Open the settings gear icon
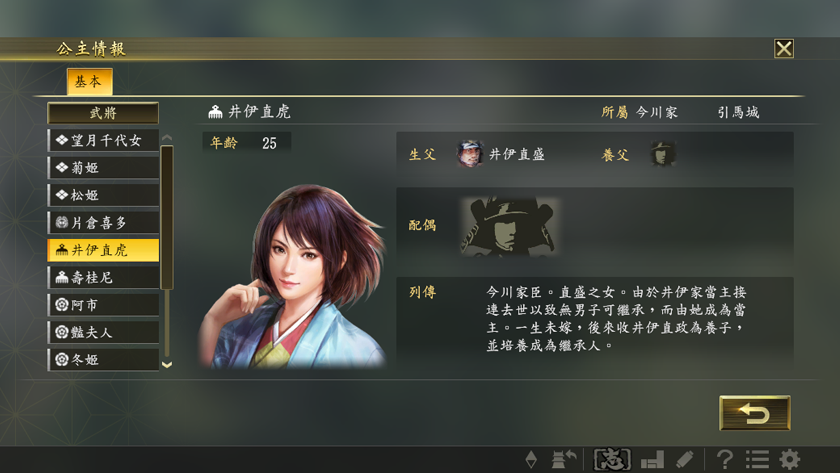The height and width of the screenshot is (473, 840). (790, 460)
